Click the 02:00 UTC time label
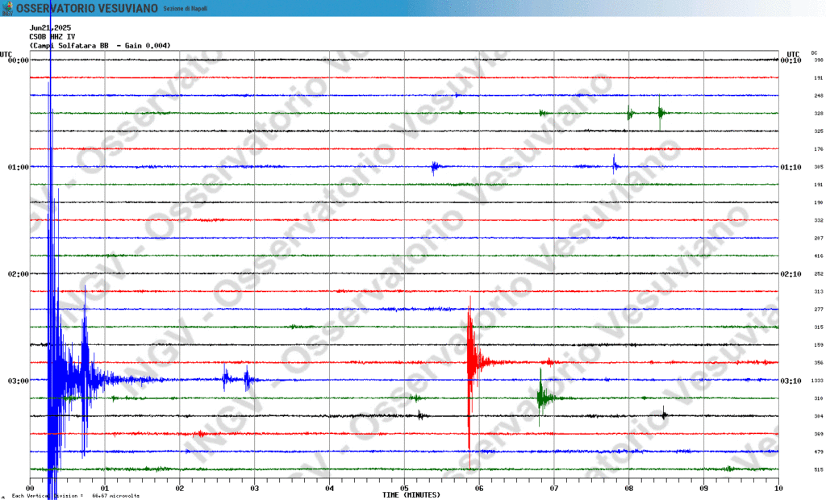This screenshot has width=826, height=504. [x=19, y=274]
